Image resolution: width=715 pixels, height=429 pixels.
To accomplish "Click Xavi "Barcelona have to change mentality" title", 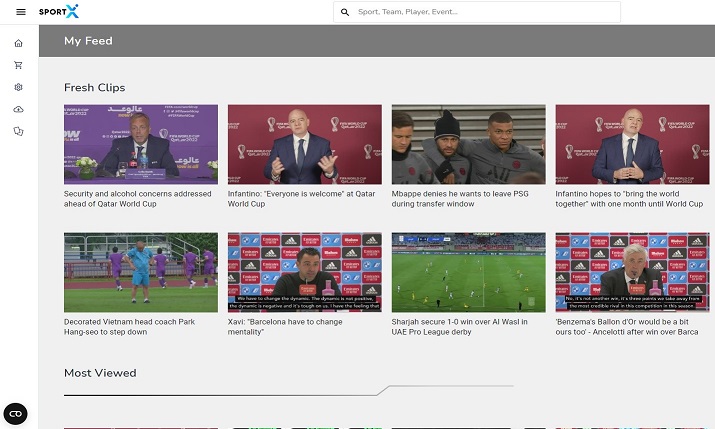I will [x=285, y=326].
